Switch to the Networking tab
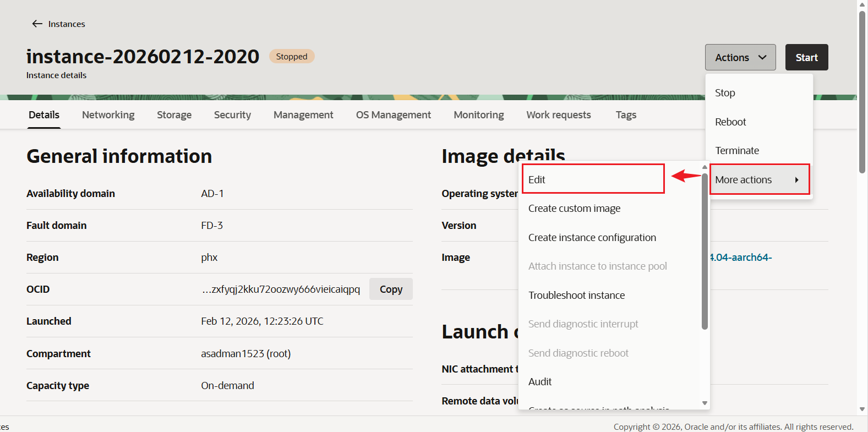This screenshot has width=868, height=432. pos(108,114)
